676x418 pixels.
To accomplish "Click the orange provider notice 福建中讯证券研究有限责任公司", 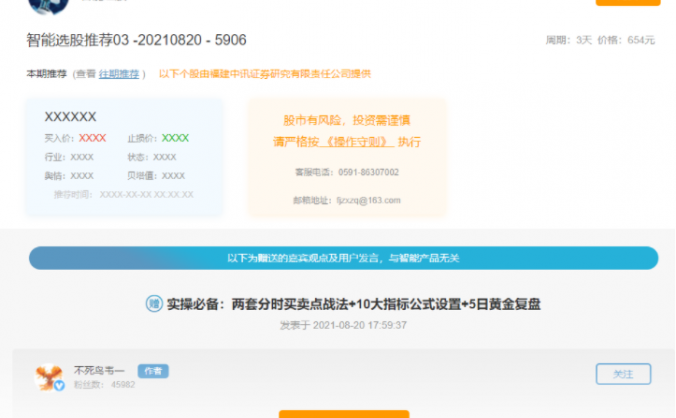I will 265,74.
